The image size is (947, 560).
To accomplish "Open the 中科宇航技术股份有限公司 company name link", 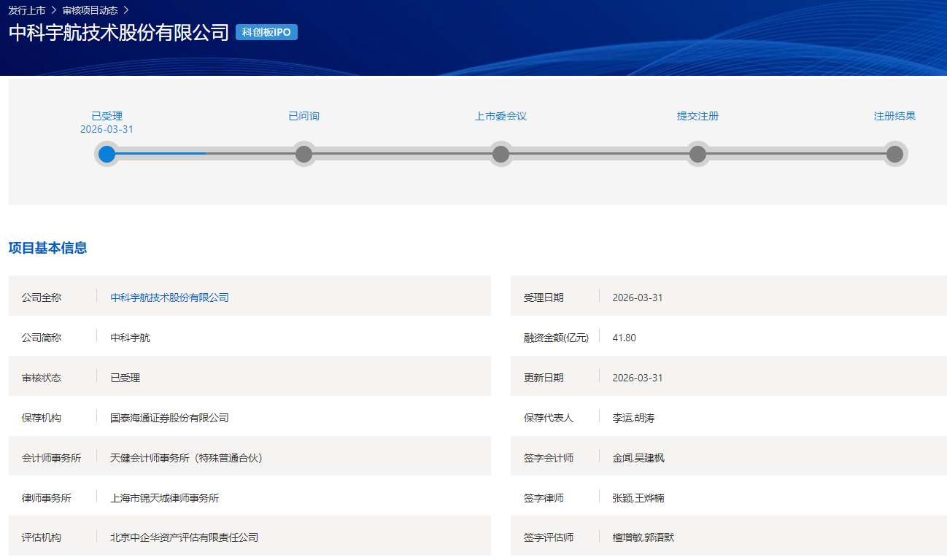I will [169, 297].
